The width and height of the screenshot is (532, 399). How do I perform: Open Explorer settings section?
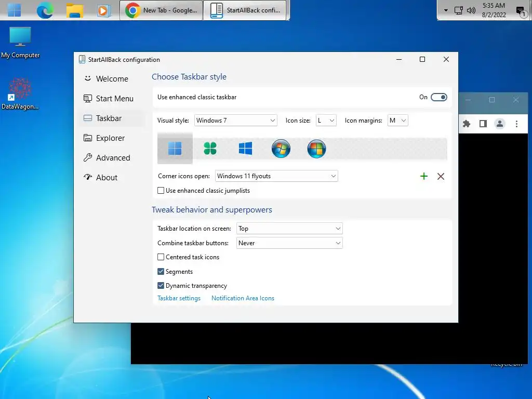[112, 138]
